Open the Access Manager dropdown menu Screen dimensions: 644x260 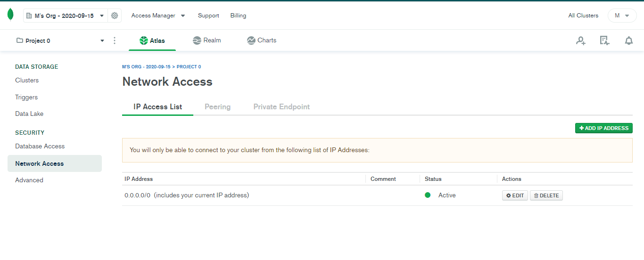[x=158, y=16]
